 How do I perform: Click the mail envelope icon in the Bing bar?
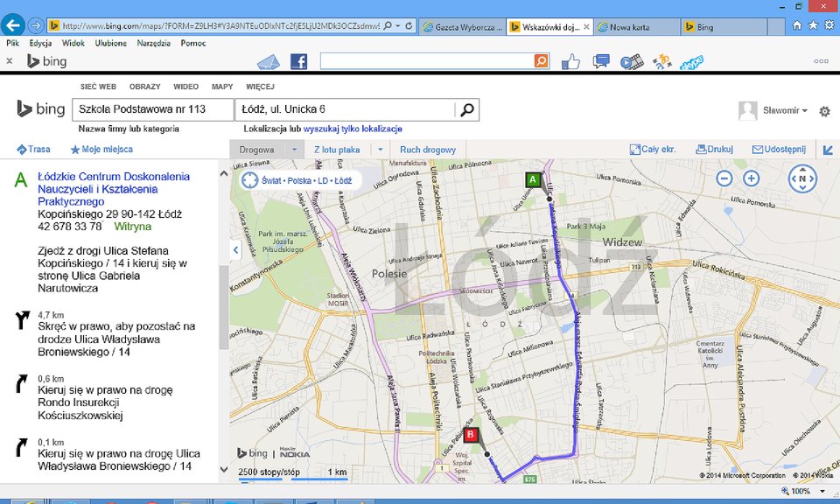(x=269, y=62)
